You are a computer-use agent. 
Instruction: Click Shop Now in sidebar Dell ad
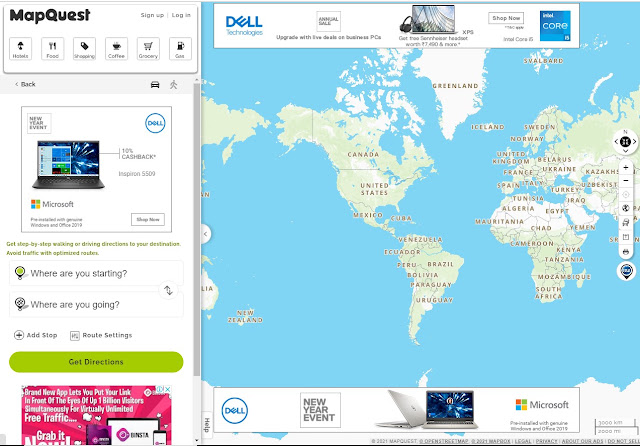click(x=148, y=219)
